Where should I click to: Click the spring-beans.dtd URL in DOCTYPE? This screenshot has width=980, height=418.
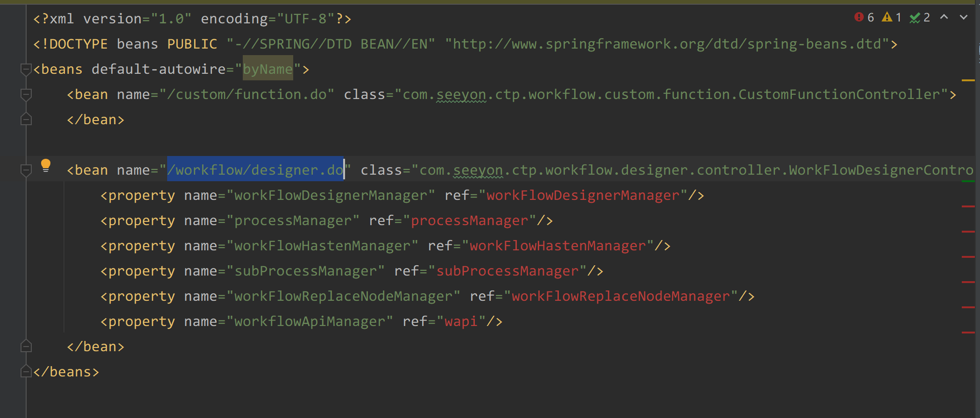667,44
